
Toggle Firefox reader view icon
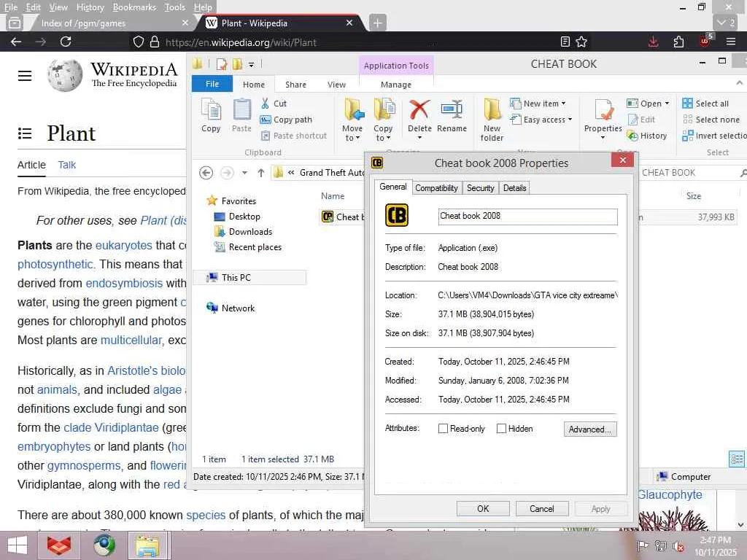point(565,42)
